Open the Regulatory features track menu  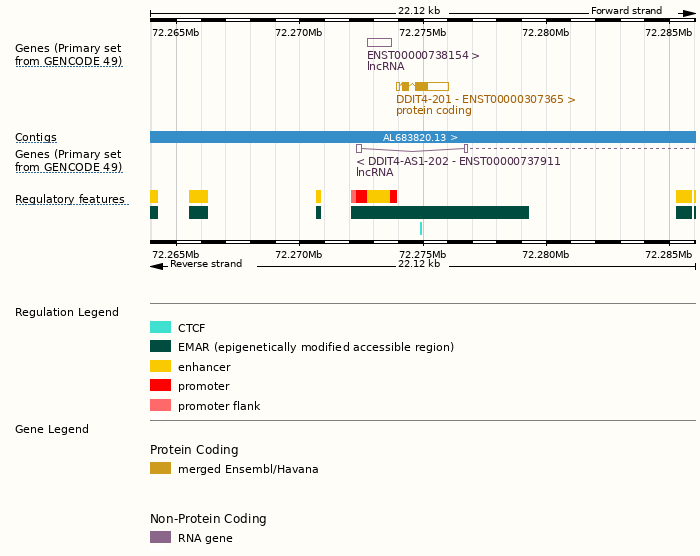pyautogui.click(x=70, y=200)
